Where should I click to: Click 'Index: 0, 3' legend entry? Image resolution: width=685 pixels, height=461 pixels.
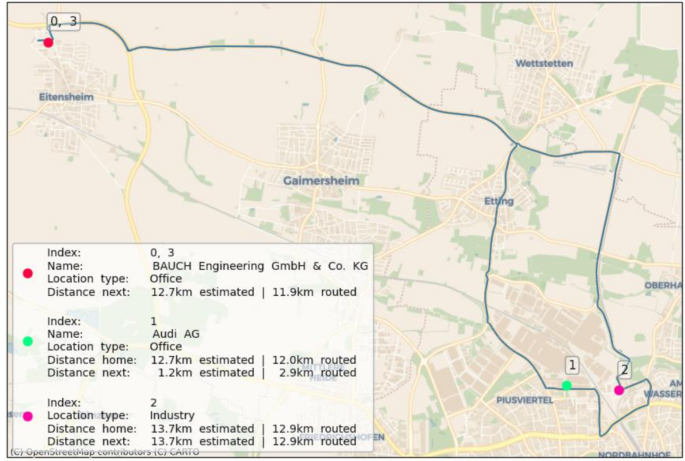point(111,253)
